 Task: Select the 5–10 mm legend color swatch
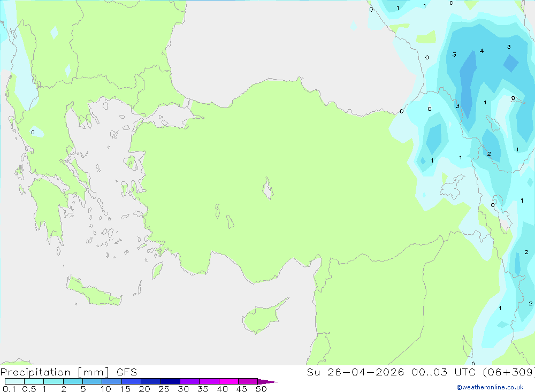tap(93, 381)
